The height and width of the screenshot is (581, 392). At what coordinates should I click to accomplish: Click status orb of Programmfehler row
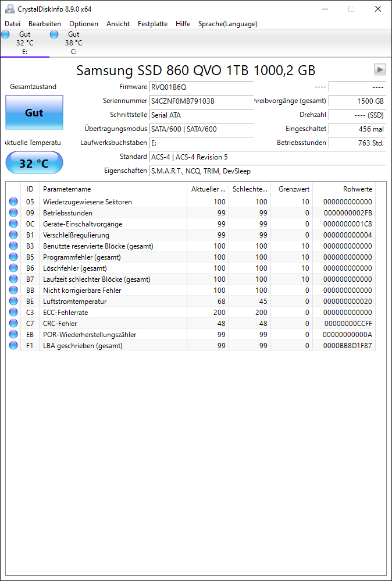pos(13,257)
